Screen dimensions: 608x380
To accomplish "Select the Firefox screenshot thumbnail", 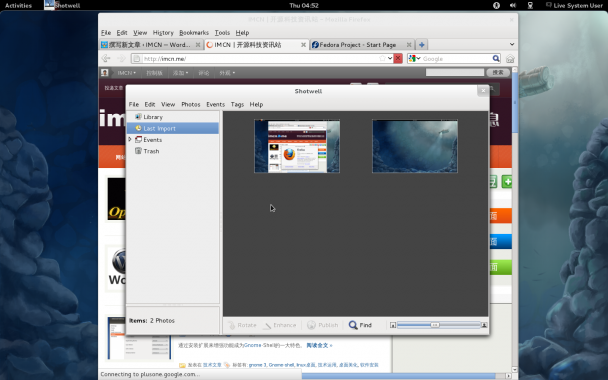I will [297, 146].
